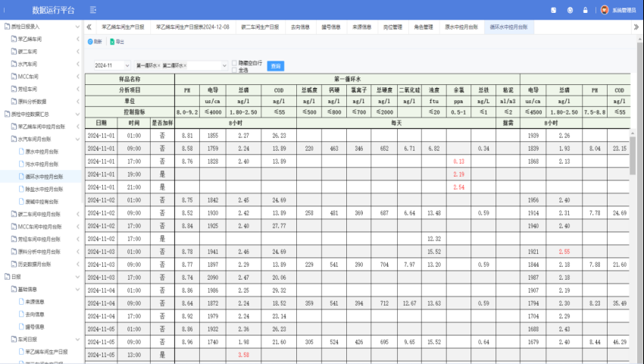The height and width of the screenshot is (364, 644).
Task: Switch to the 碳二车间生产日报 tab
Action: click(x=260, y=27)
